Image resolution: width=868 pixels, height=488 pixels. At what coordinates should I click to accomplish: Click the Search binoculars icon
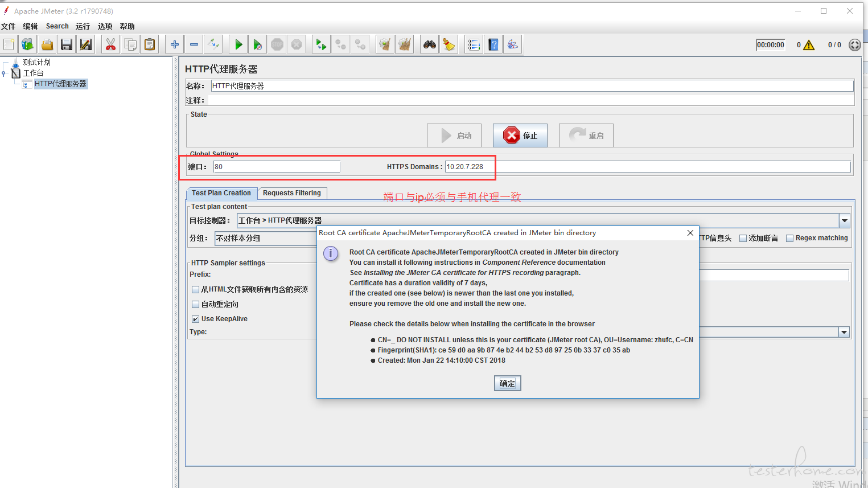430,44
